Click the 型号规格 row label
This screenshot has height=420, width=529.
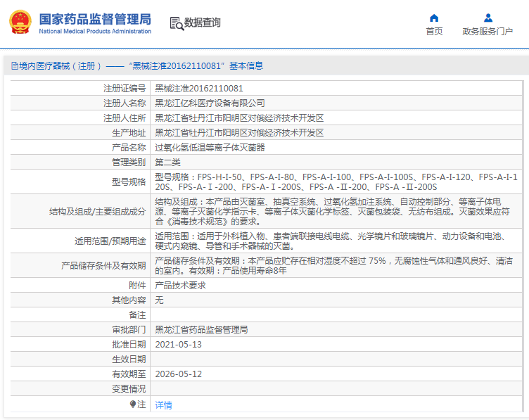pyautogui.click(x=129, y=182)
